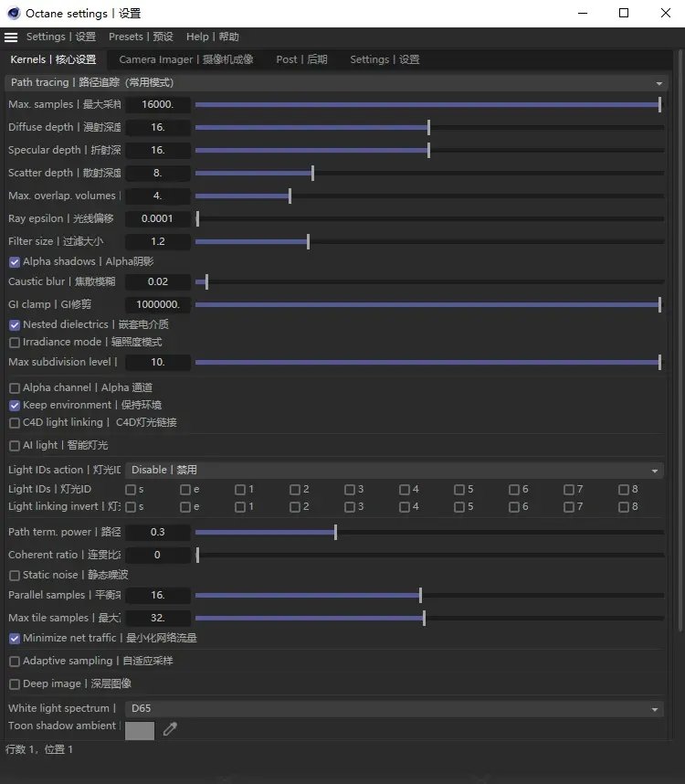Image resolution: width=685 pixels, height=784 pixels.
Task: Enable Irradiance mode
Action: click(14, 342)
